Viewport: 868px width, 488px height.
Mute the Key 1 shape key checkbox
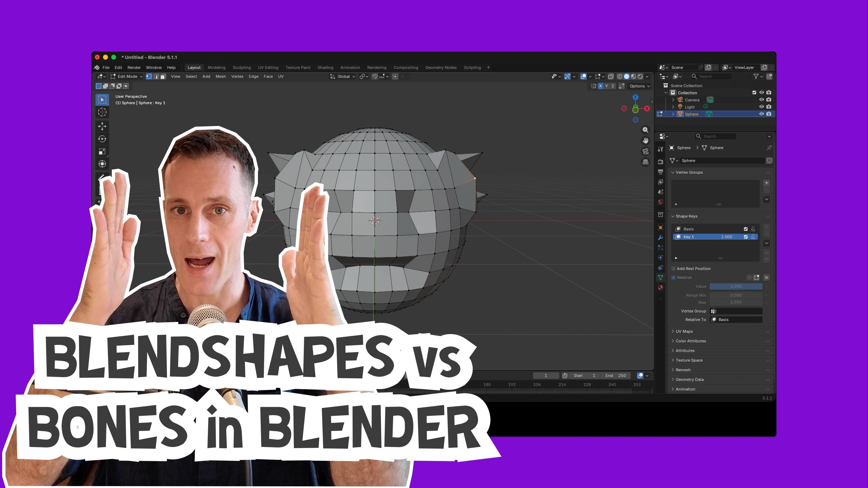(746, 237)
